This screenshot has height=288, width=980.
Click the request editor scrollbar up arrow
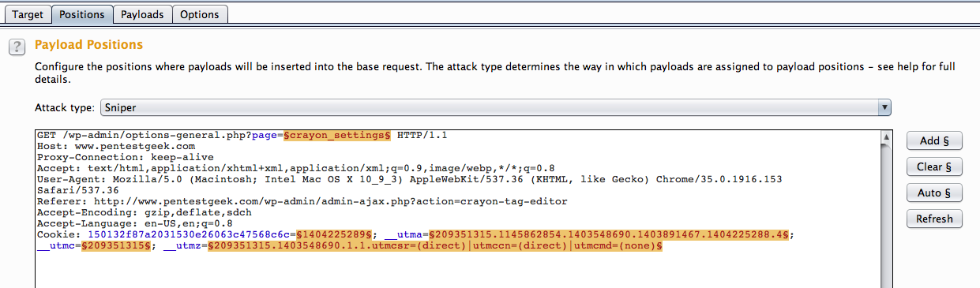[887, 136]
